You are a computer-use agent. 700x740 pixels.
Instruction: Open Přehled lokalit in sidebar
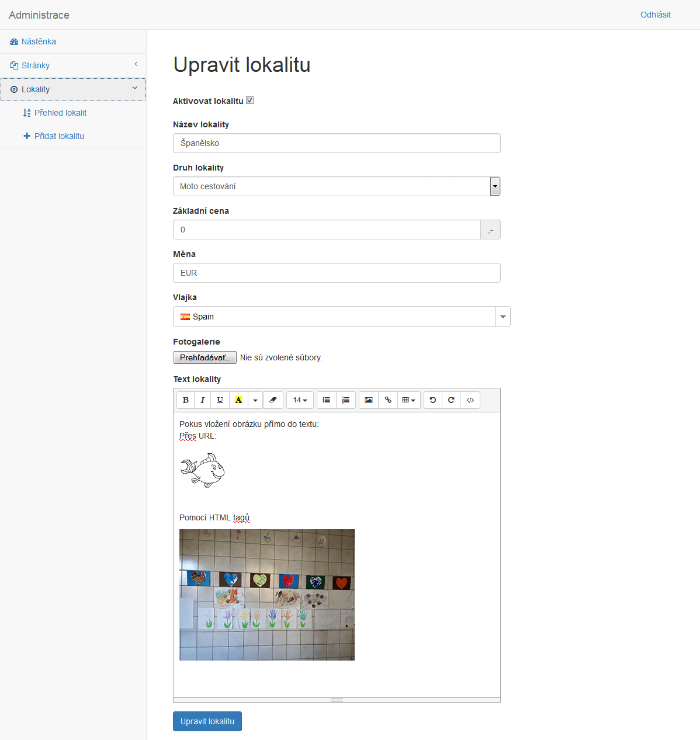[73, 113]
